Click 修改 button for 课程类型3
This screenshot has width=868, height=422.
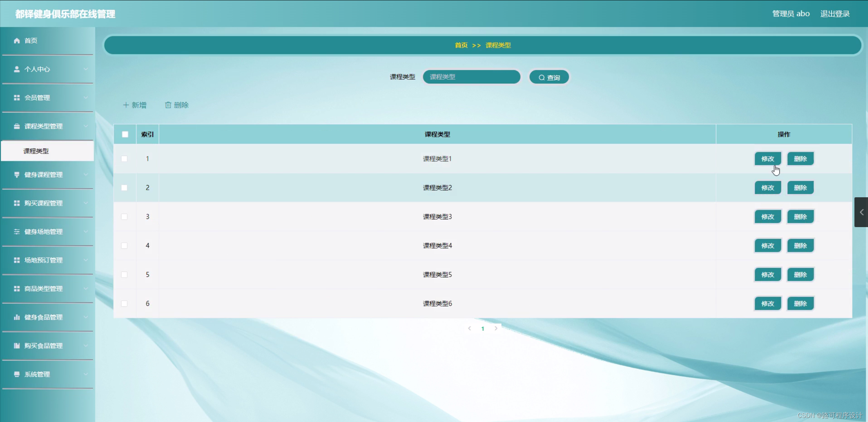768,217
